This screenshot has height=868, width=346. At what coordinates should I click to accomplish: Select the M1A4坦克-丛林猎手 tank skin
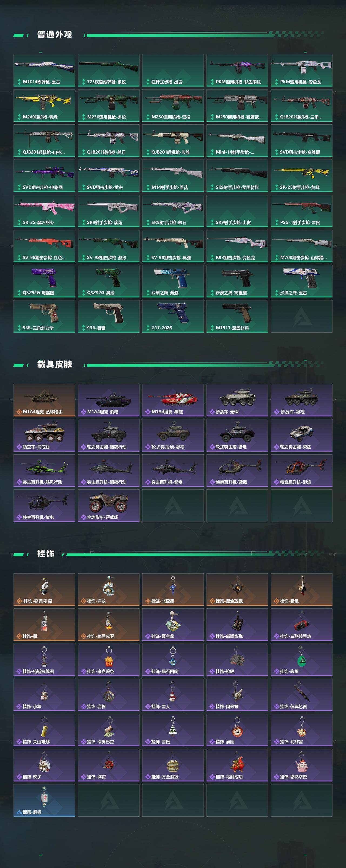pos(44,400)
